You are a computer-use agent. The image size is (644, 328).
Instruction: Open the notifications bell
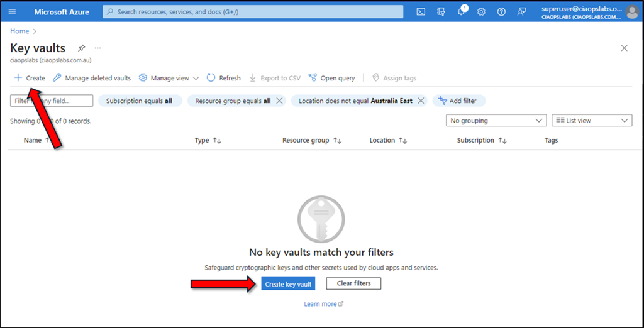(x=461, y=12)
